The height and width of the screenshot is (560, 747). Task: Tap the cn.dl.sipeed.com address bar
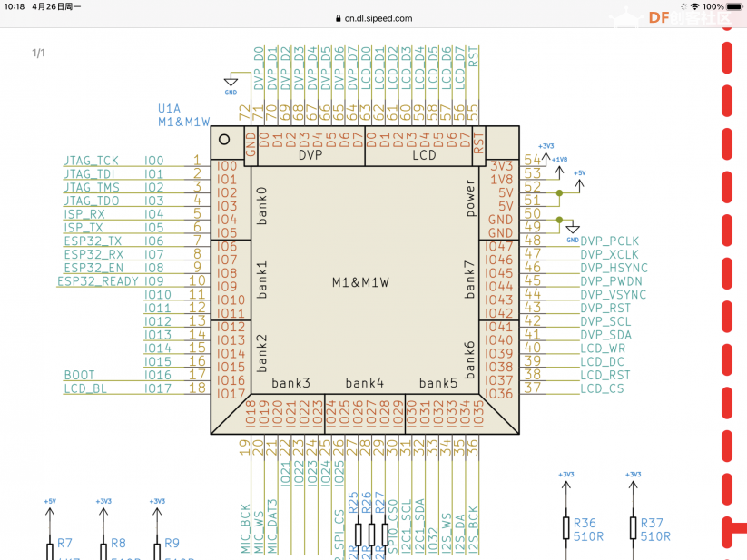point(374,18)
